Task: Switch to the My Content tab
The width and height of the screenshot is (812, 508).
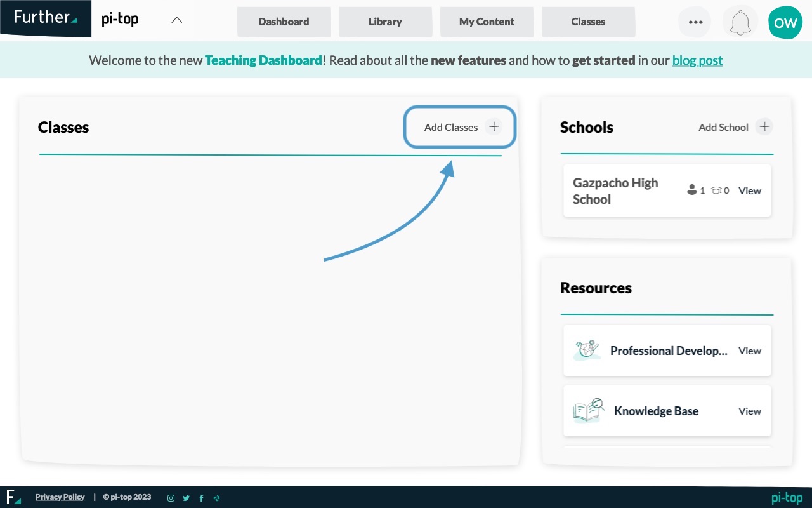Action: 487,22
